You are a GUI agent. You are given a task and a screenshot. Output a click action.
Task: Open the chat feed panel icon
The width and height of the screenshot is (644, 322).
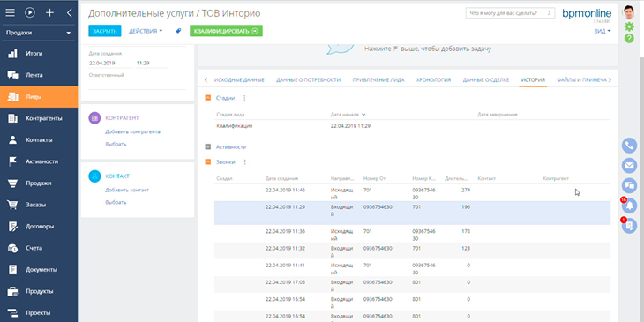(x=629, y=185)
